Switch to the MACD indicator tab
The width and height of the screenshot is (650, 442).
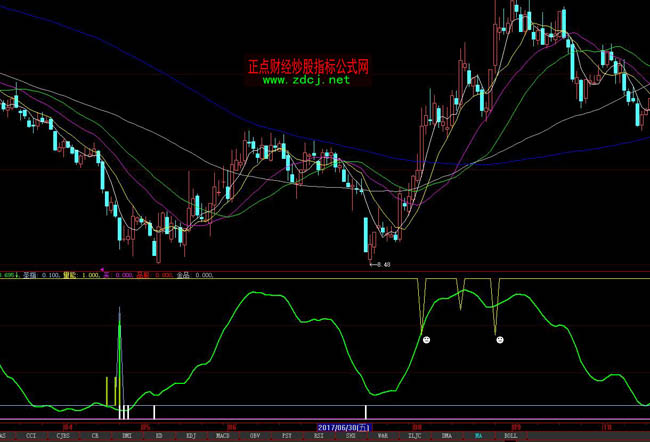point(223,437)
